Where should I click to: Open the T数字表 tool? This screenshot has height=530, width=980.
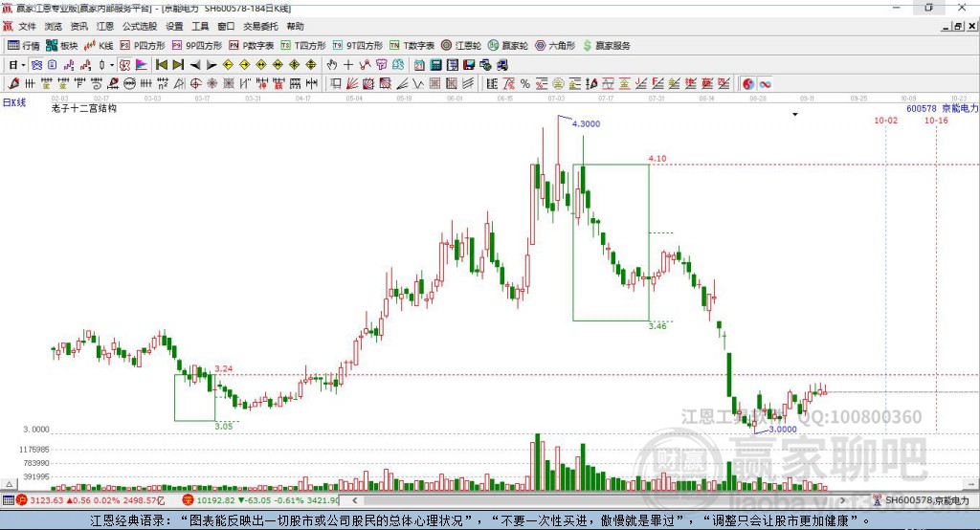412,46
